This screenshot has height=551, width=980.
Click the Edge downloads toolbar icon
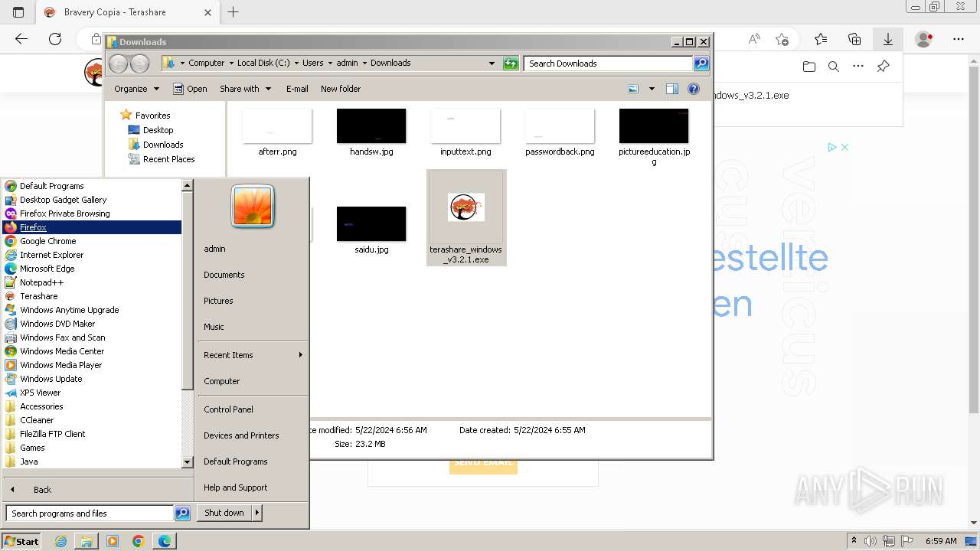tap(888, 39)
